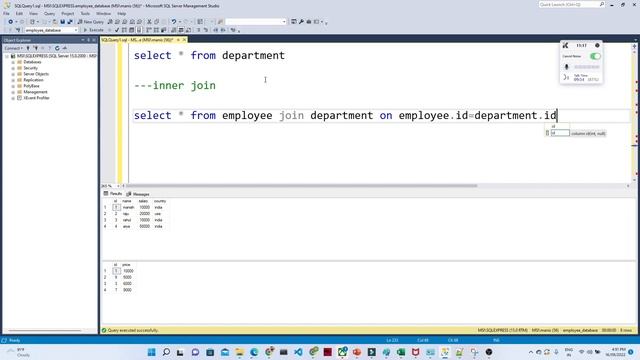Open PowerPoint from the taskbar
The height and width of the screenshot is (360, 640).
[357, 352]
